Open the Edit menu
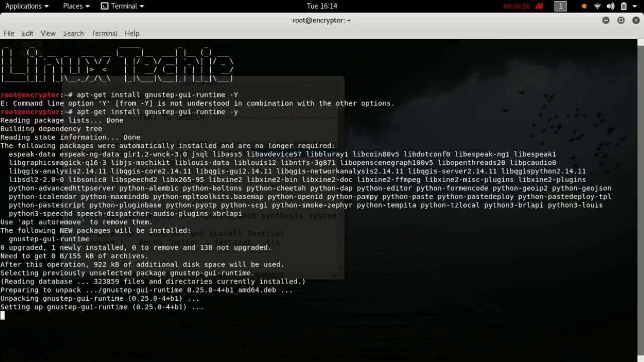The height and width of the screenshot is (362, 644). [x=28, y=33]
